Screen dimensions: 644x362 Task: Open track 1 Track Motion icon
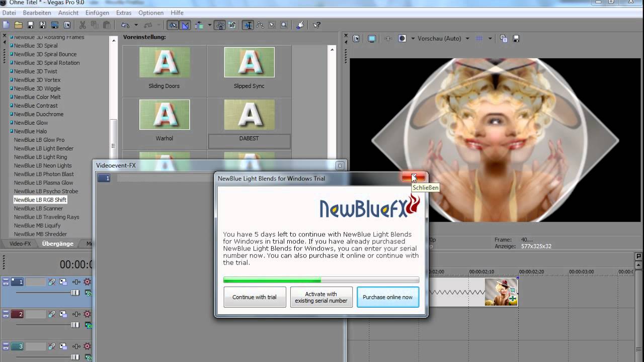coord(63,282)
